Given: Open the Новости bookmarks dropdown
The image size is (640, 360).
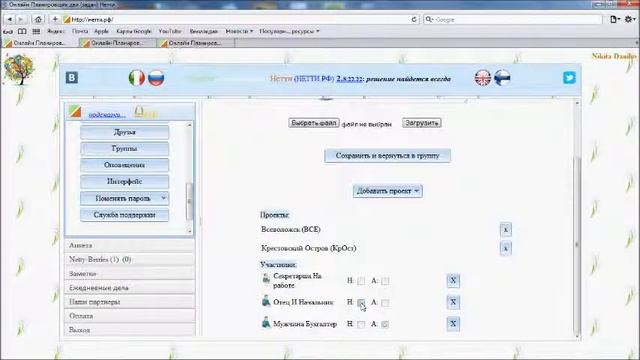Looking at the screenshot, I should tap(239, 31).
